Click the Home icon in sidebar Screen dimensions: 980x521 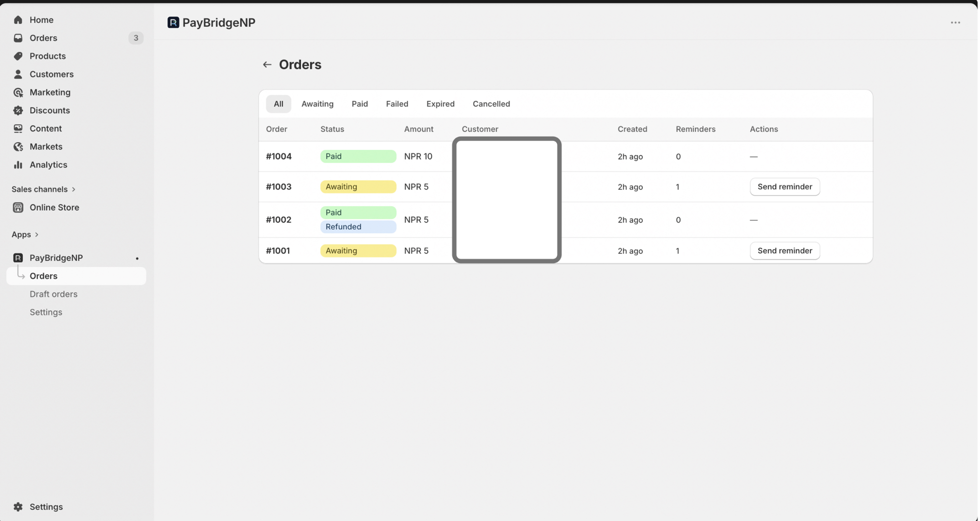[x=18, y=20]
